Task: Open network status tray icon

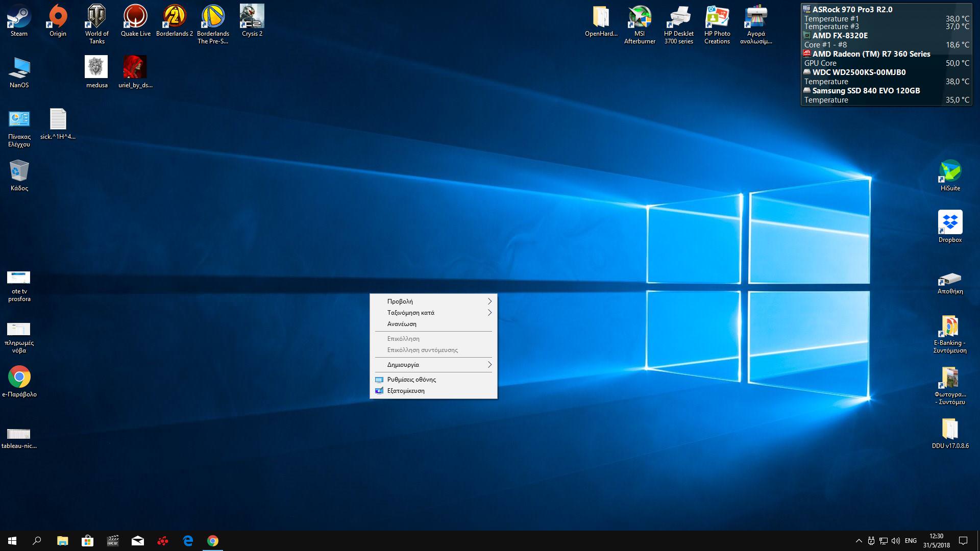Action: pos(883,541)
